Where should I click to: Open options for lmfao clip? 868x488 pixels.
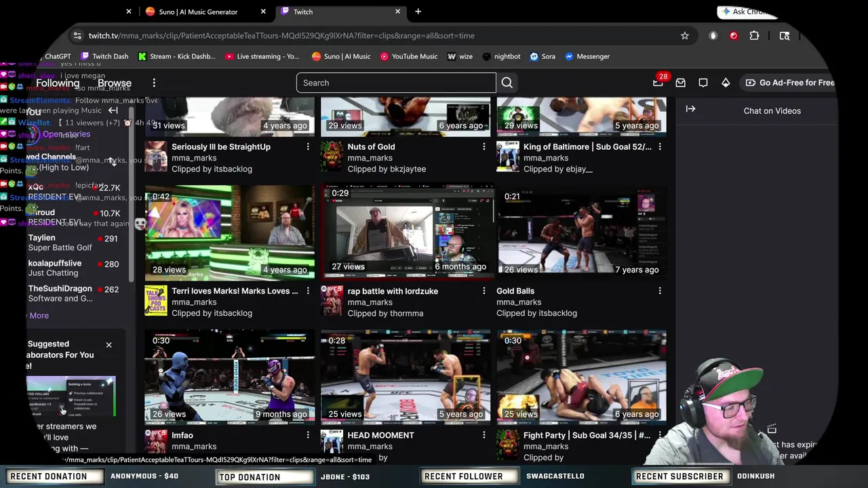tap(308, 436)
